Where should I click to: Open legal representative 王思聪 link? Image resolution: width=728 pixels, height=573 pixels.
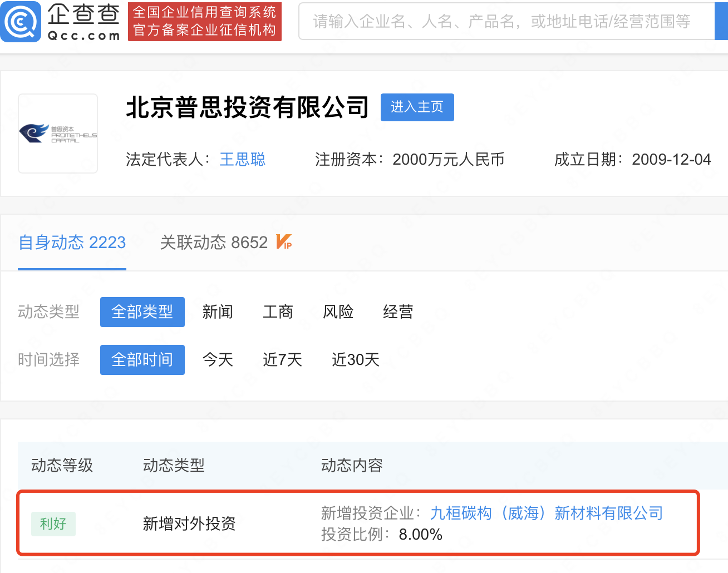point(243,160)
